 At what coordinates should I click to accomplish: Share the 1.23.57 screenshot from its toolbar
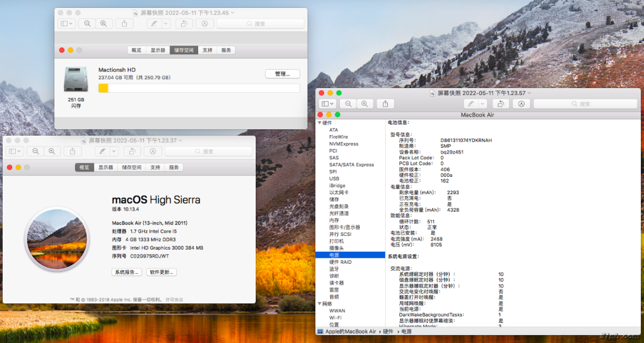[385, 104]
